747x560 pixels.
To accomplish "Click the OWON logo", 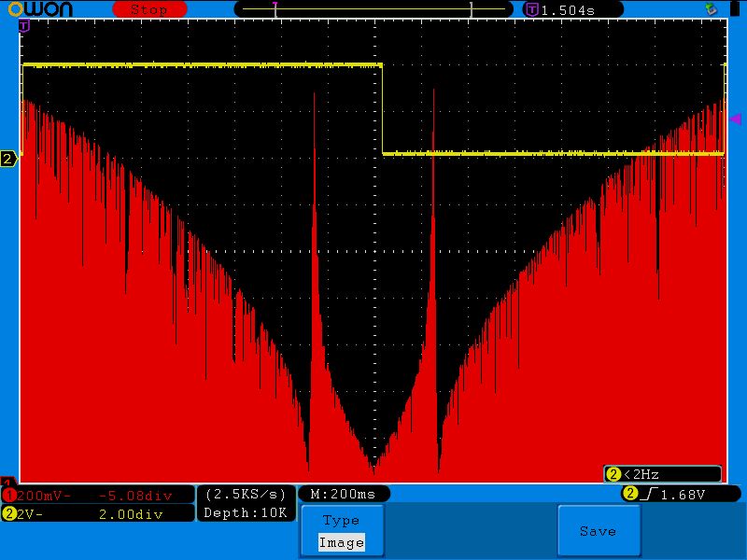I will click(40, 9).
